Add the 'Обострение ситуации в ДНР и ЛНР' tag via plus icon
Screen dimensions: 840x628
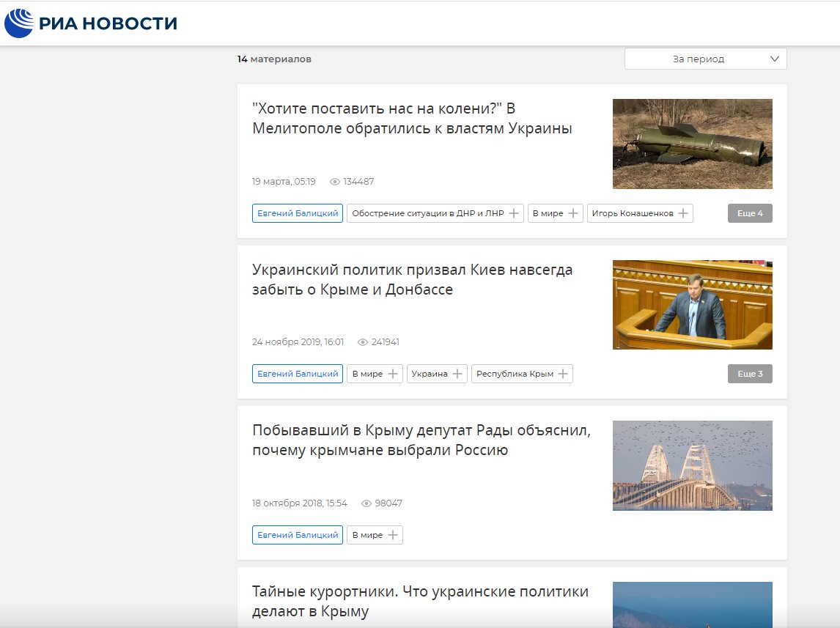514,213
